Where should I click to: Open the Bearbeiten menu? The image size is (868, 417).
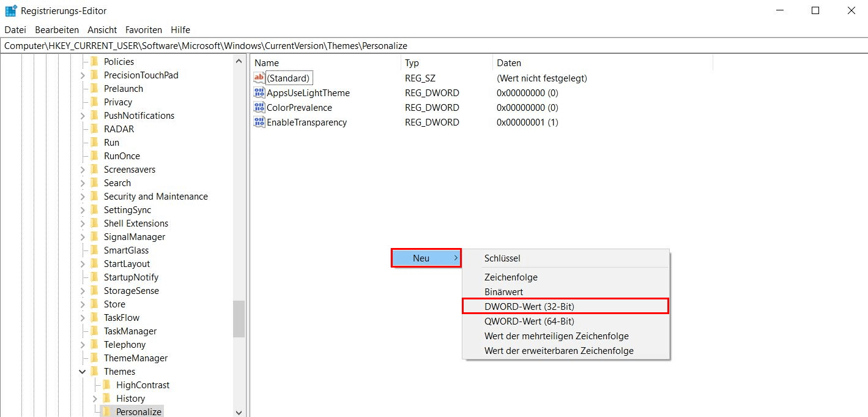pos(57,29)
